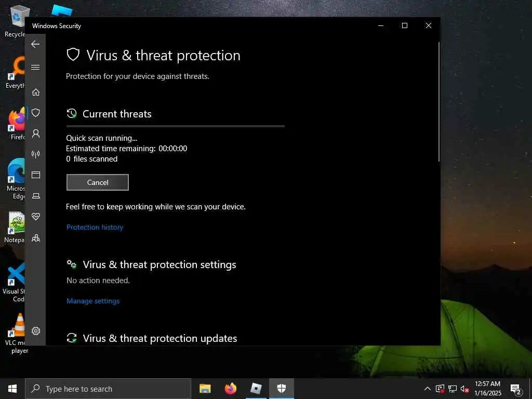Click the taskbar clock and date

[487, 389]
